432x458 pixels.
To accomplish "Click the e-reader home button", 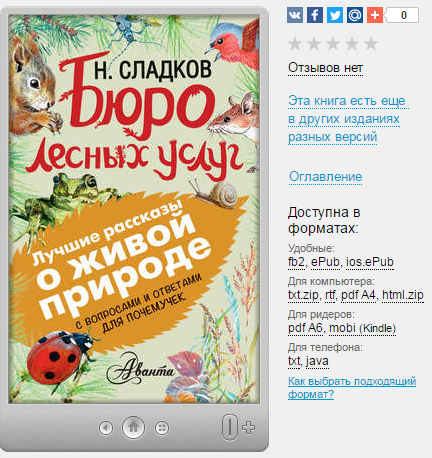I will pos(133,427).
